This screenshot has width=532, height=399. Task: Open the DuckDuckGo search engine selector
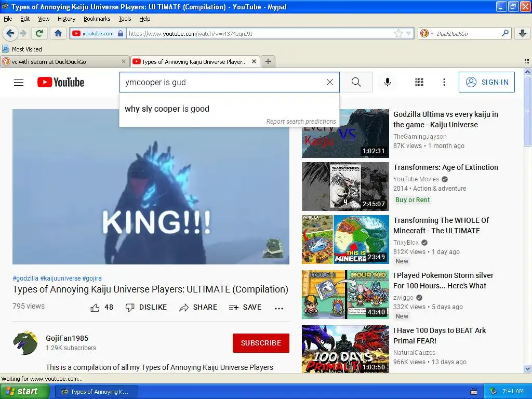click(427, 33)
